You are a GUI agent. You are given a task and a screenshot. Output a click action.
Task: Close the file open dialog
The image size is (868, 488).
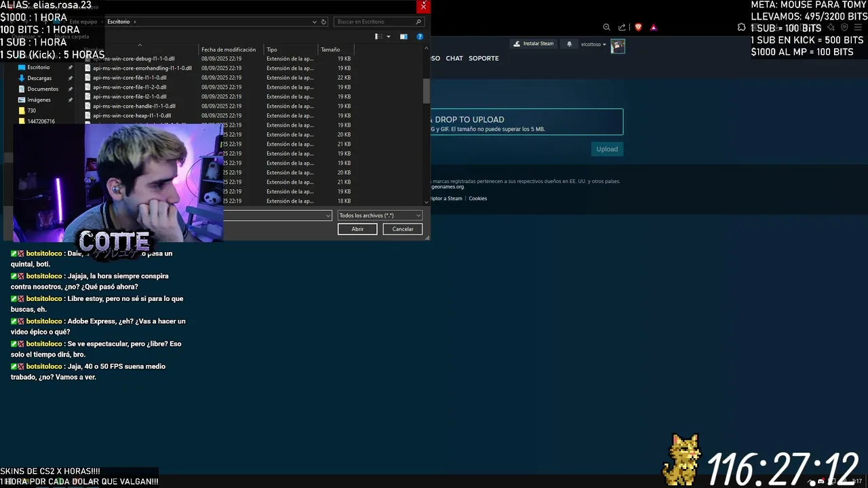(423, 6)
